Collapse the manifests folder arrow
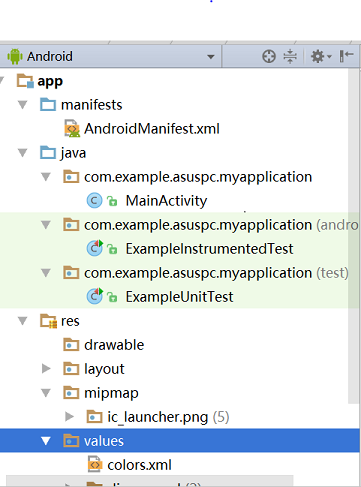Screen dimensions: 361x487 (23, 105)
